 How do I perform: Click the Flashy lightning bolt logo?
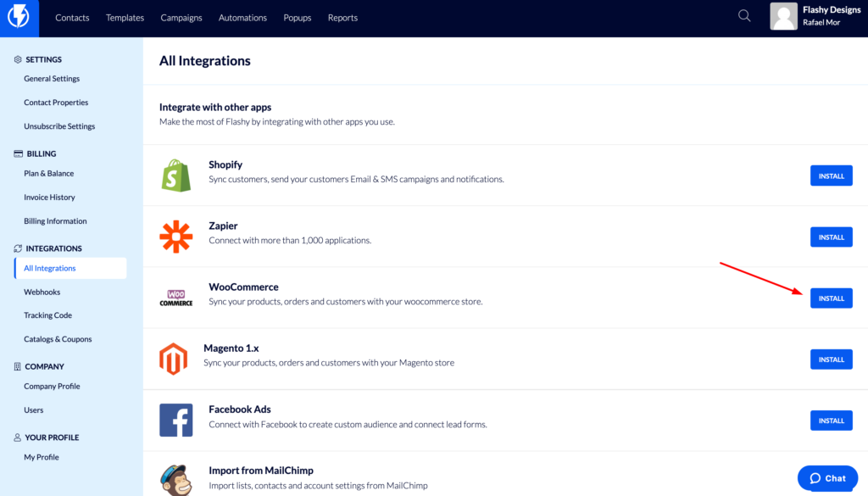coord(19,17)
